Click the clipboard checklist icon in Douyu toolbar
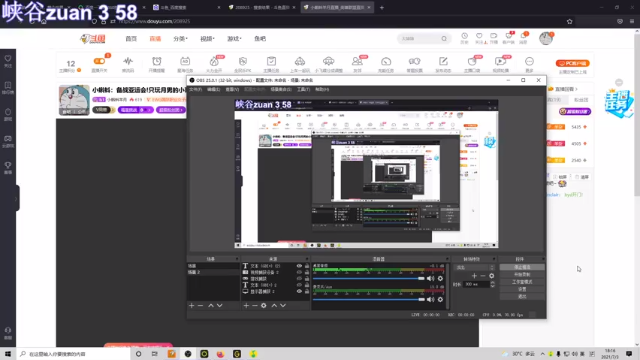Image resolution: width=640 pixels, height=360 pixels. tap(271, 62)
